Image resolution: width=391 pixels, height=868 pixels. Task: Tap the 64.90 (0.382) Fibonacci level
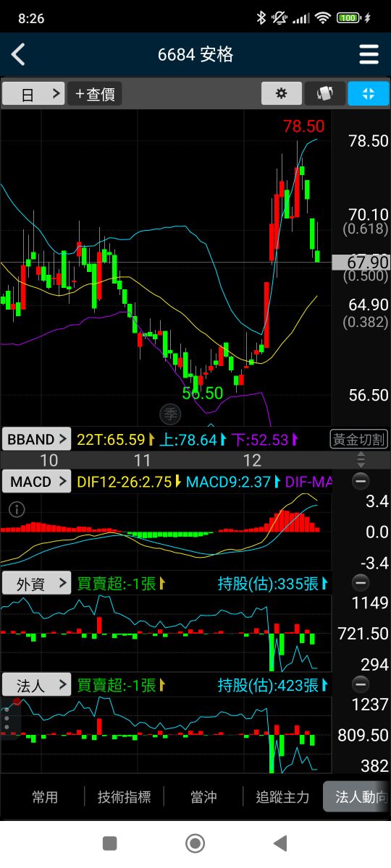pyautogui.click(x=366, y=313)
